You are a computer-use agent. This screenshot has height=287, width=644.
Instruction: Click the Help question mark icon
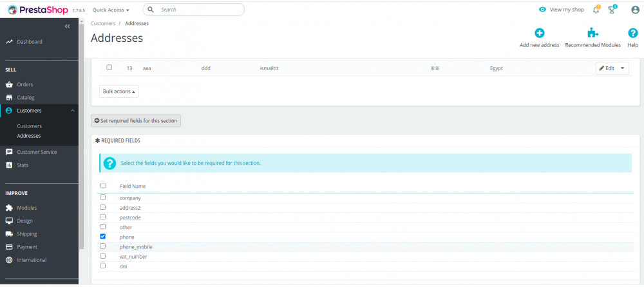(x=633, y=33)
